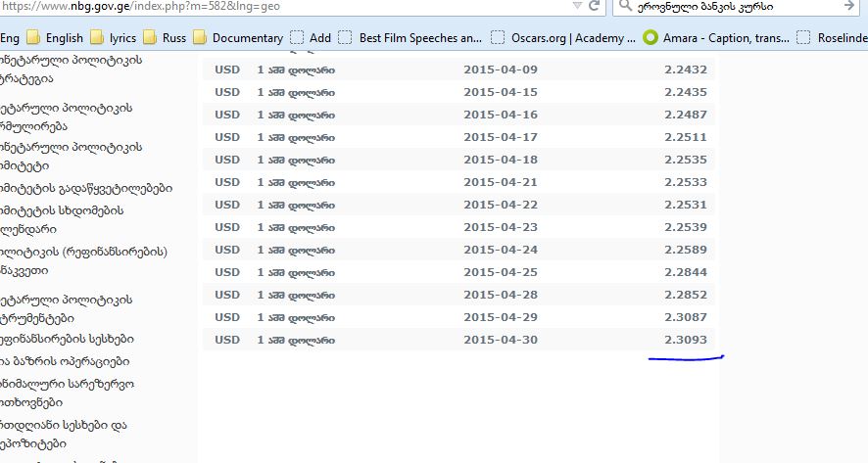Click the date 2015-04-17
This screenshot has height=463, width=868.
click(x=501, y=137)
